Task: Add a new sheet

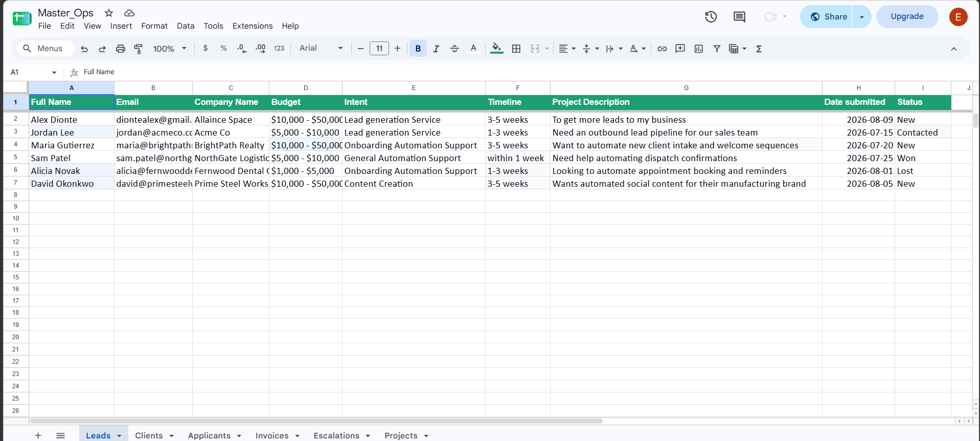Action: 38,435
